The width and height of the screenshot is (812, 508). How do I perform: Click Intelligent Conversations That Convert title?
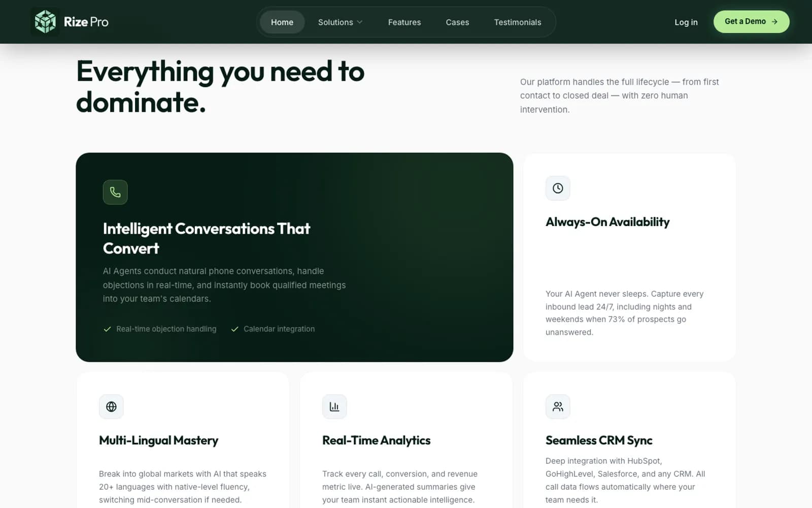click(207, 238)
